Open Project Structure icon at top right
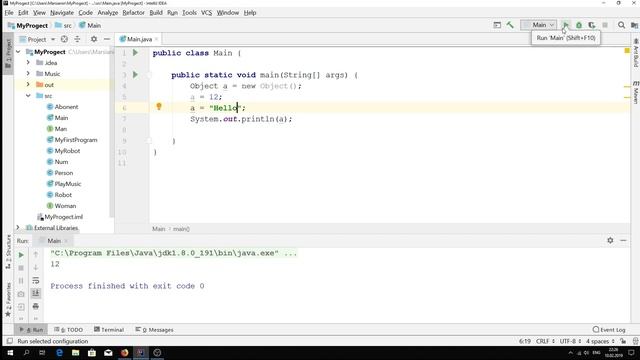The width and height of the screenshot is (640, 360). pyautogui.click(x=634, y=25)
